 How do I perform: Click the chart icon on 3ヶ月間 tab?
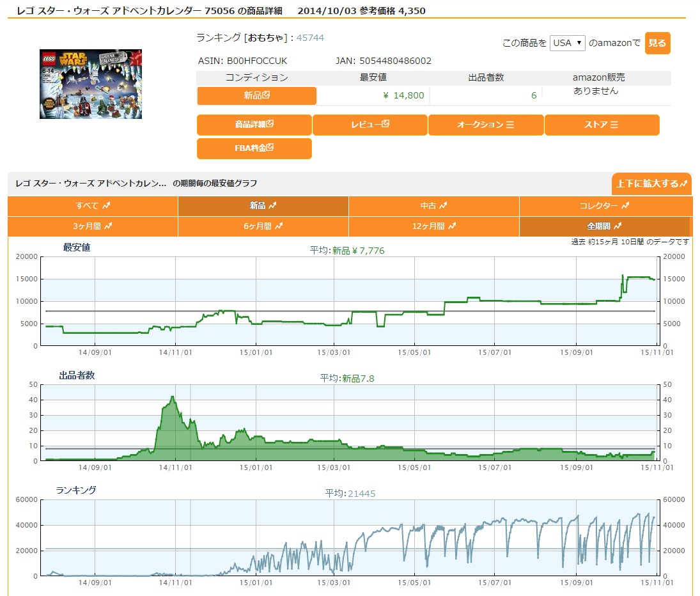tap(108, 226)
